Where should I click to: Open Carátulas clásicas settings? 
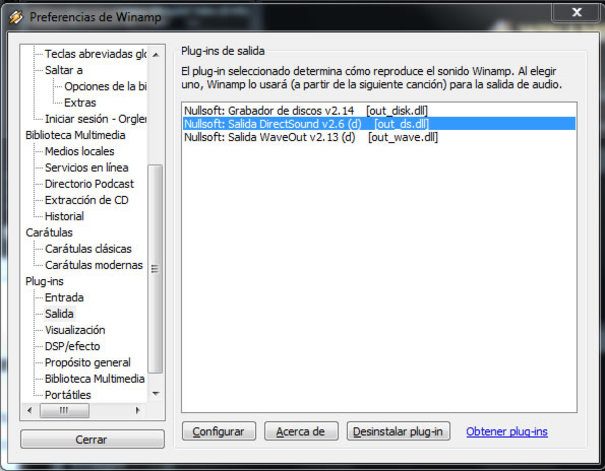(88, 249)
